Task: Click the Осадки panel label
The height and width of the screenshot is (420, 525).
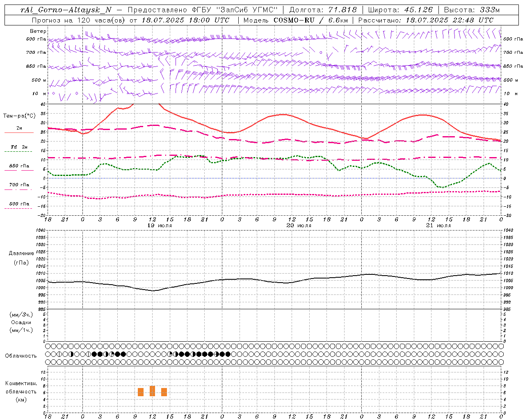Action: [21, 322]
